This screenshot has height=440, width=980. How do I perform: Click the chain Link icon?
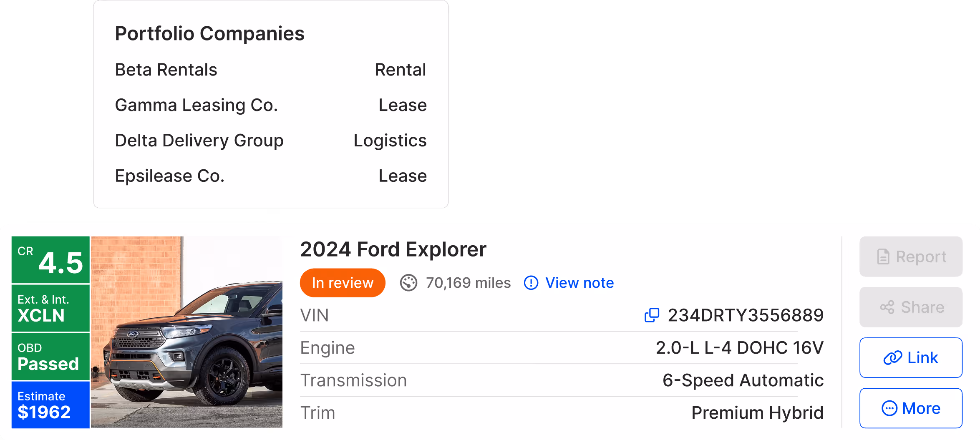pos(893,358)
